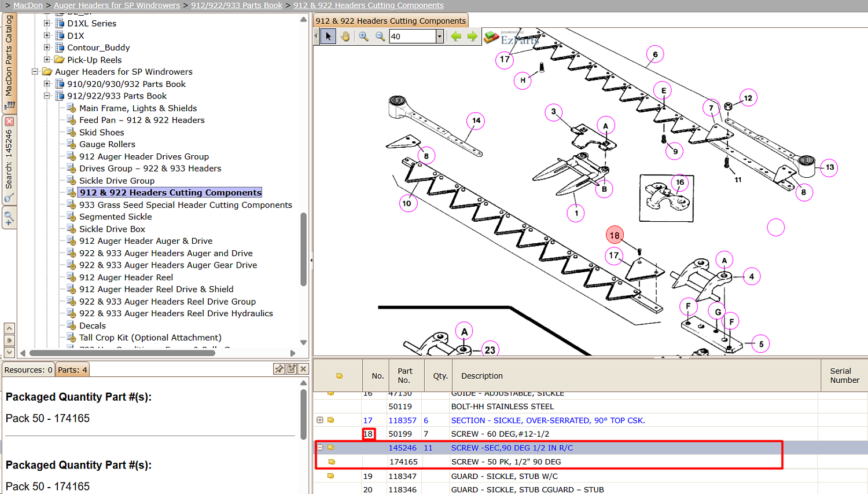
Task: Switch to the Parts: 4 tab
Action: pos(72,370)
